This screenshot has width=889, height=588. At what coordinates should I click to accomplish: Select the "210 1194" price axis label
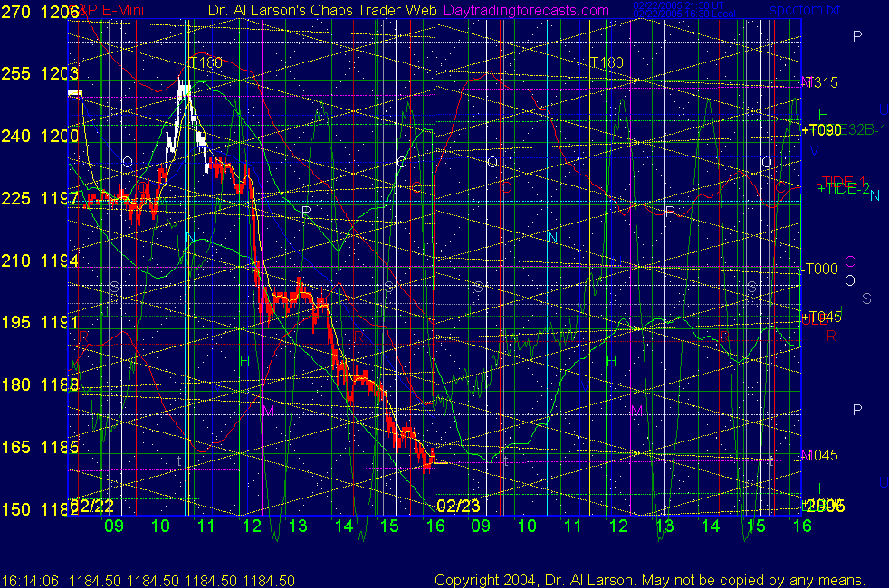click(x=40, y=261)
